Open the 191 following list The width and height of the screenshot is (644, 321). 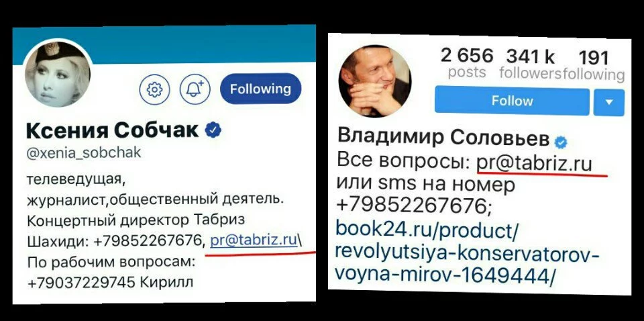pos(594,65)
